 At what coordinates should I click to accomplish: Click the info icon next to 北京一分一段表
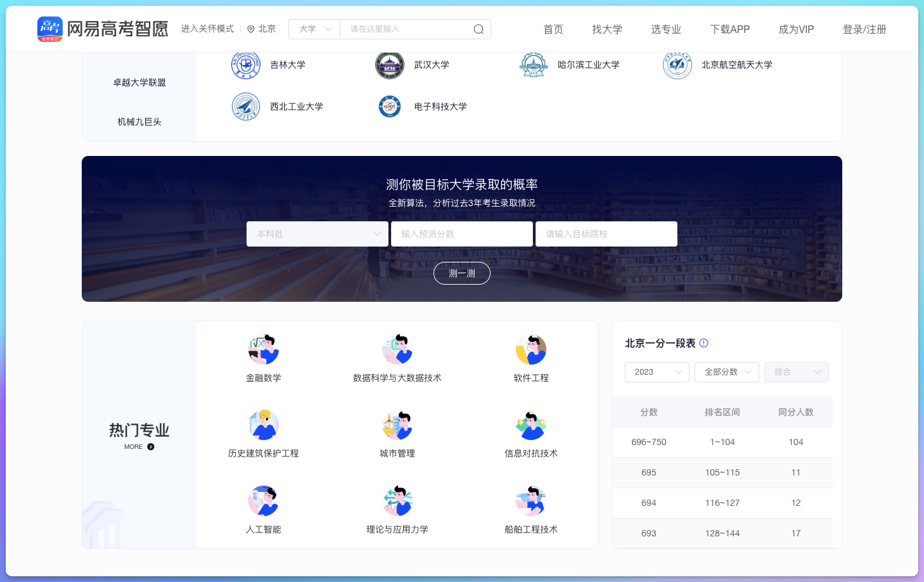703,343
